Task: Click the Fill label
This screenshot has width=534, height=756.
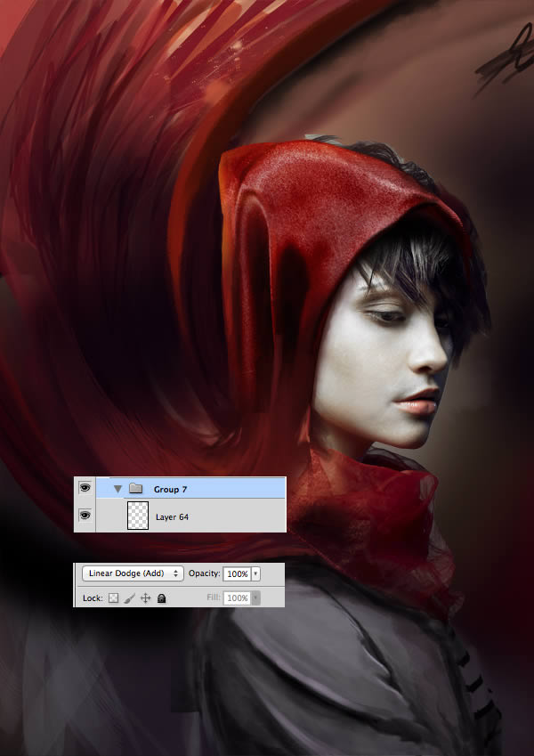Action: [214, 597]
